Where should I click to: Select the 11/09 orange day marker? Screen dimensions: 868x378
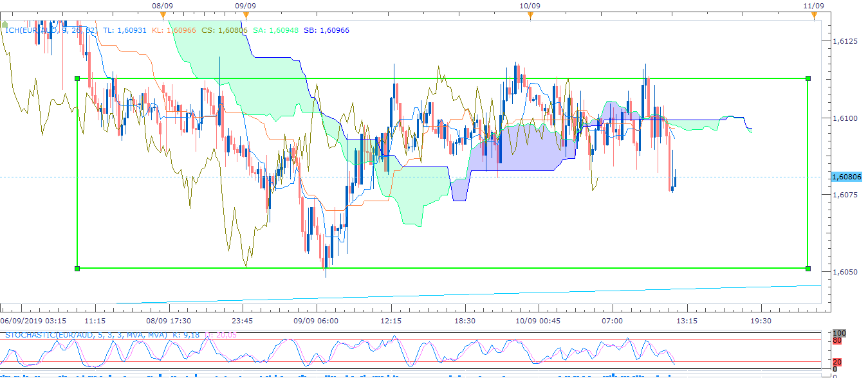coord(814,15)
